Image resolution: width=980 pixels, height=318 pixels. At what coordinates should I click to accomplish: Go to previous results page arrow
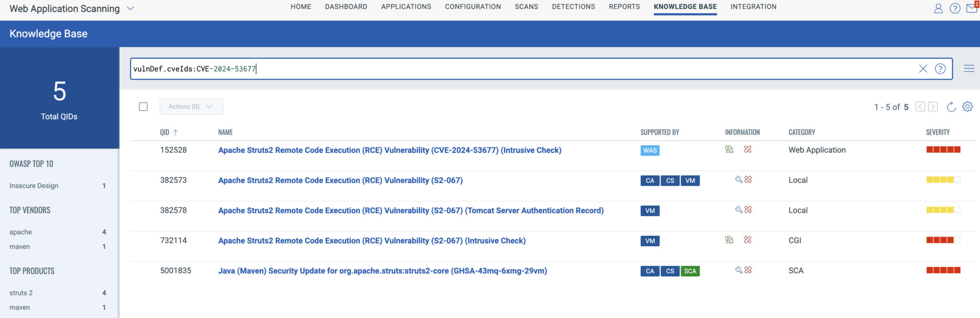920,107
